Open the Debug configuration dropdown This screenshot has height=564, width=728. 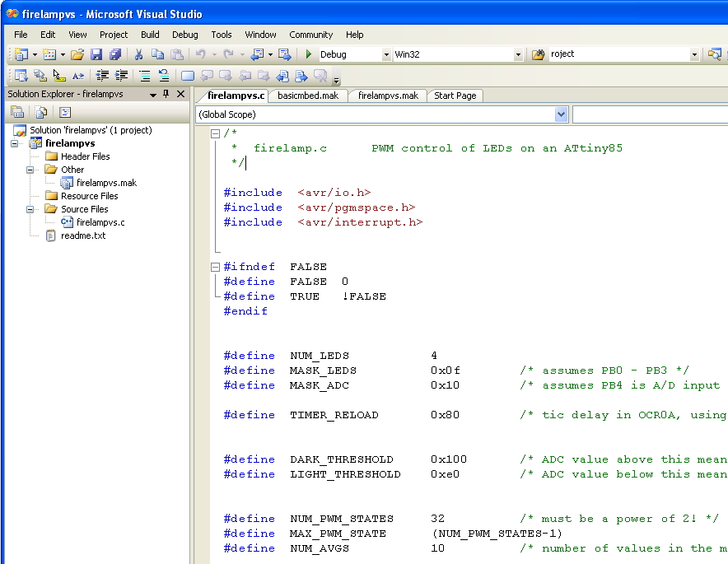click(x=385, y=54)
